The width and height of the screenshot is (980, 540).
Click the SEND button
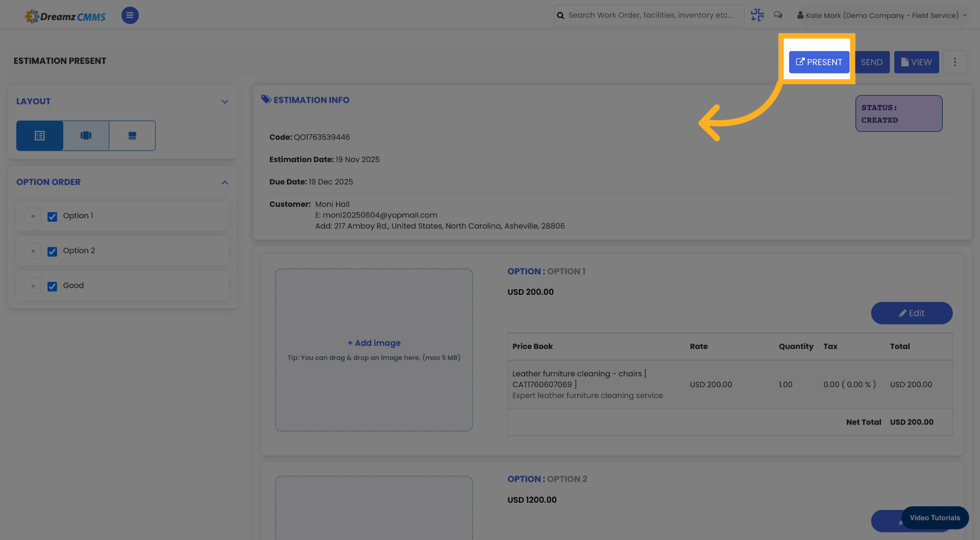(872, 62)
